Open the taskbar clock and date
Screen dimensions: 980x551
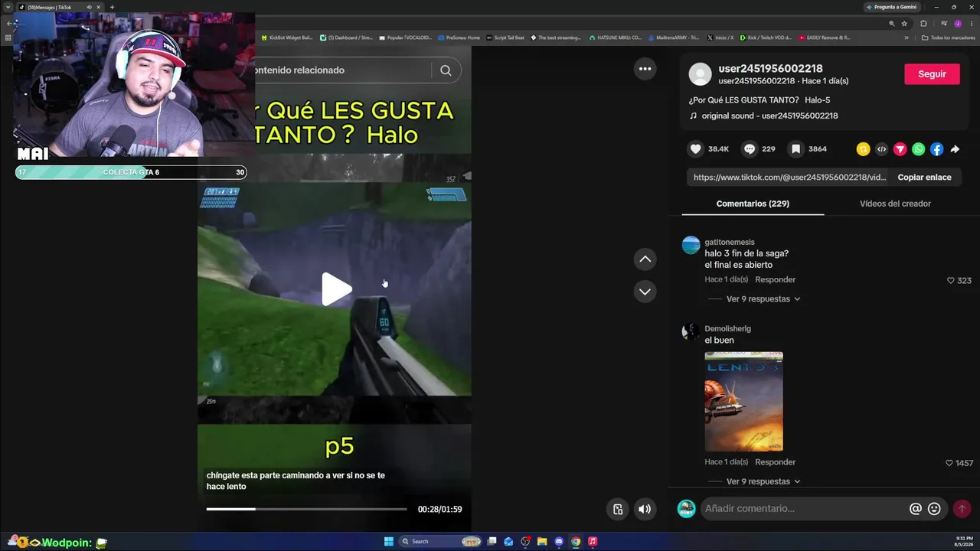coord(964,541)
